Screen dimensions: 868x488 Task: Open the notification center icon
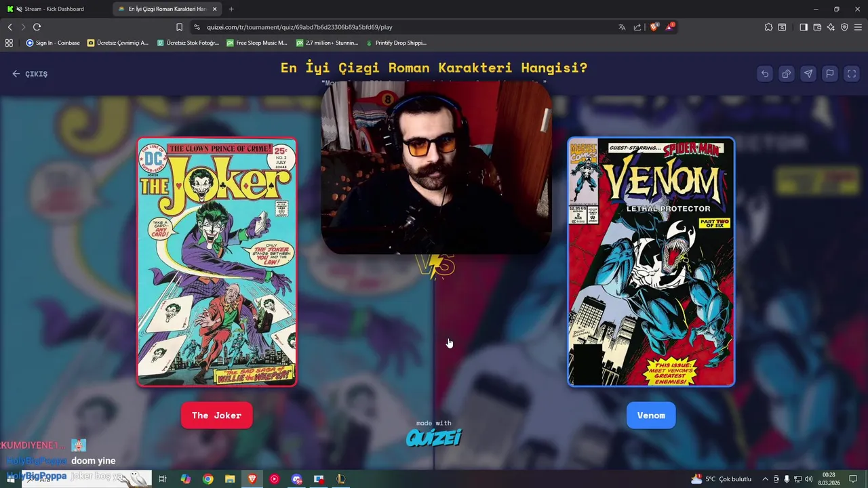(854, 479)
